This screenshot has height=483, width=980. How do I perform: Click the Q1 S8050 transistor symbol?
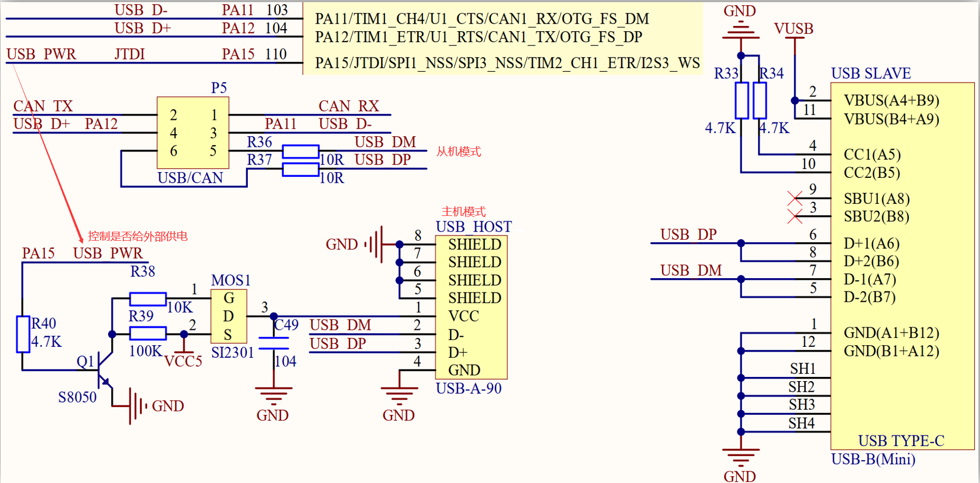pos(105,370)
